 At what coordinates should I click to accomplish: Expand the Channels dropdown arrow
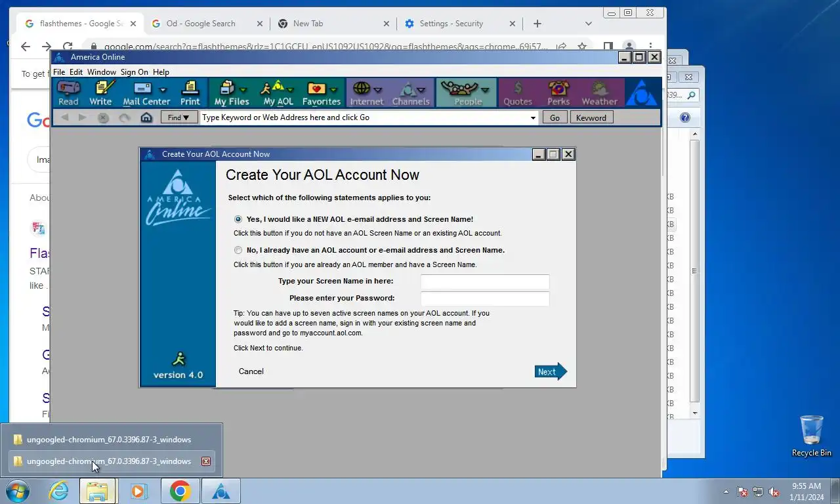point(421,90)
